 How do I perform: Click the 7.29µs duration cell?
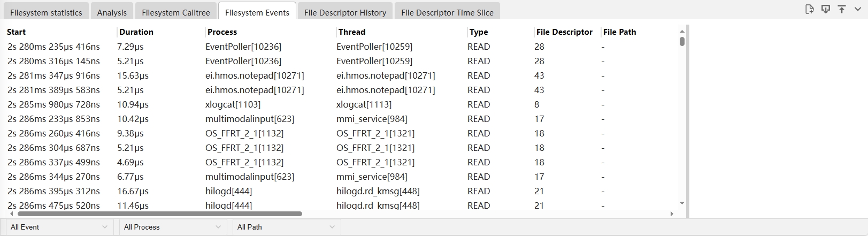click(130, 47)
